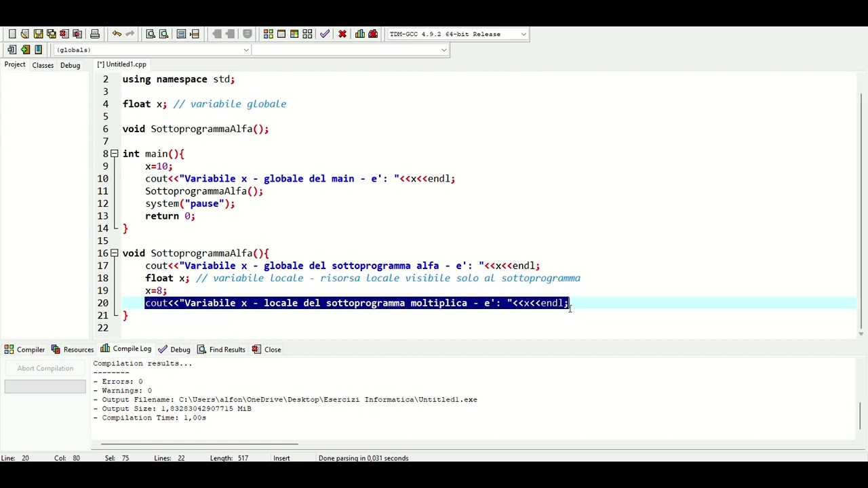
Task: Click line number 22 in gutter
Action: [102, 328]
